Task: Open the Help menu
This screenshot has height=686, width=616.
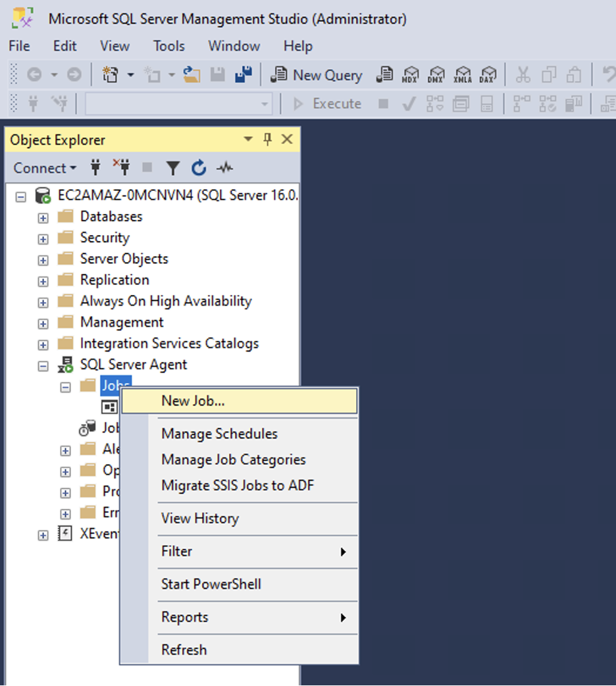Action: point(298,46)
